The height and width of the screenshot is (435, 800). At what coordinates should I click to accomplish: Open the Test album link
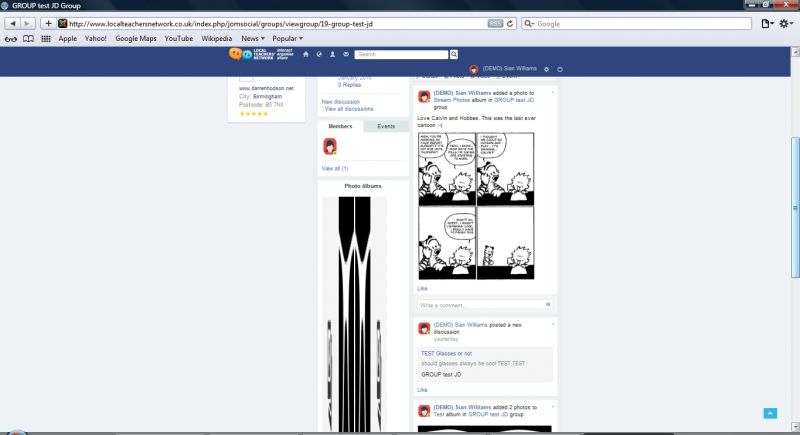pos(439,415)
